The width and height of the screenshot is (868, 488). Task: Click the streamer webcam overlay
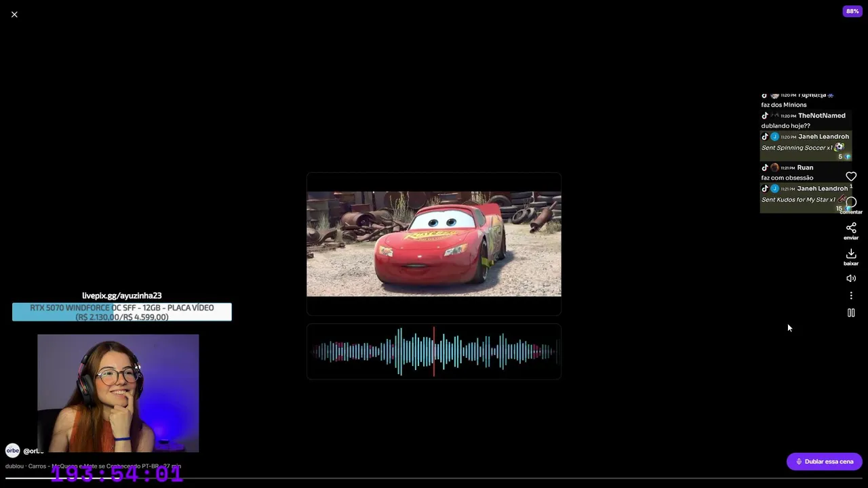[118, 393]
